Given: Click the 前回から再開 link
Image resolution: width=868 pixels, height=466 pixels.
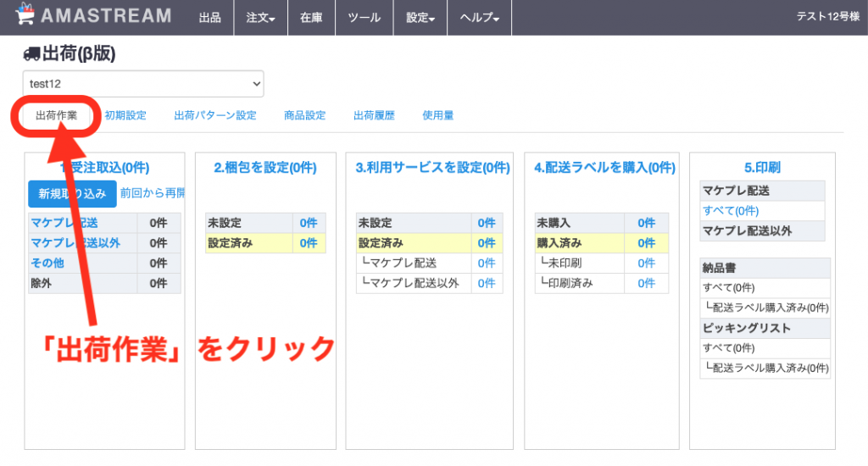Looking at the screenshot, I should pos(153,193).
